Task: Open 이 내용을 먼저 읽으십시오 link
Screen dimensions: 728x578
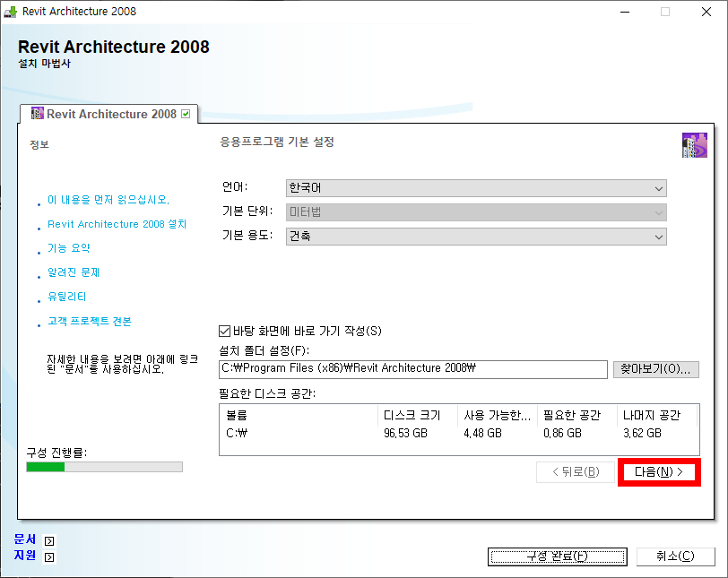Action: click(108, 200)
